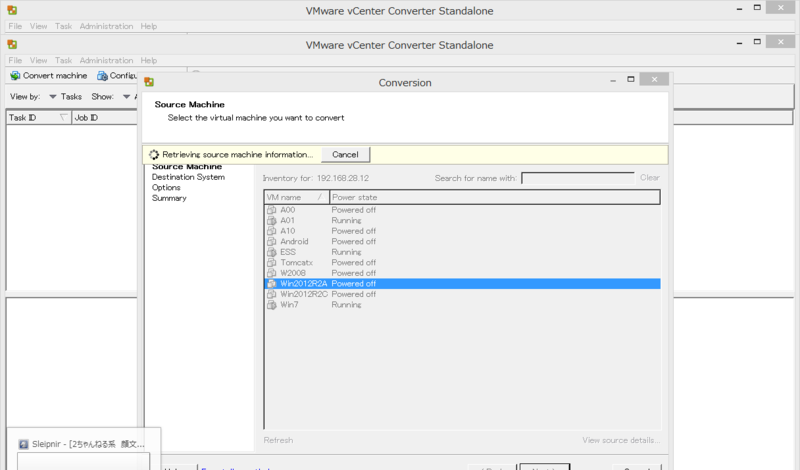
Task: Close the Conversion dialog
Action: 654,79
